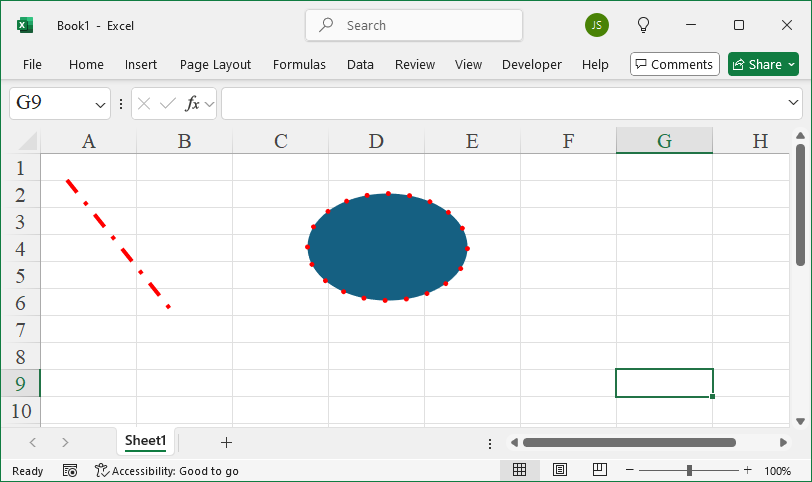Viewport: 812px width, 482px height.
Task: Open the File menu
Action: tap(32, 65)
